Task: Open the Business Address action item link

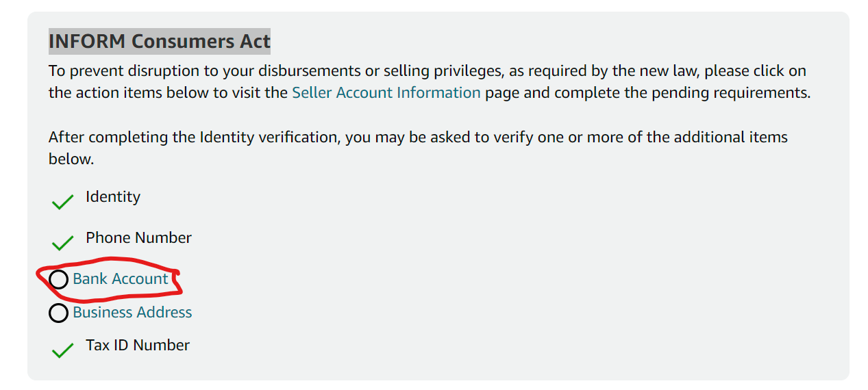Action: pos(132,312)
